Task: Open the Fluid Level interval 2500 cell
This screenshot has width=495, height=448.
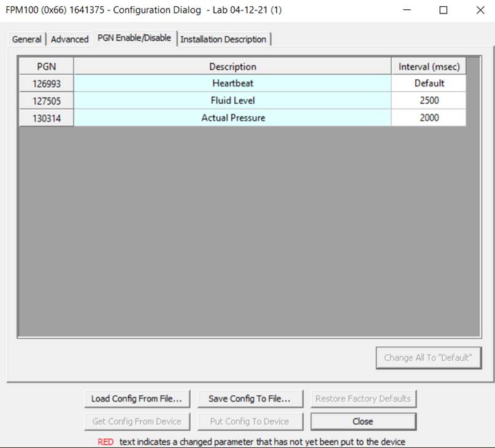Action: click(x=429, y=101)
